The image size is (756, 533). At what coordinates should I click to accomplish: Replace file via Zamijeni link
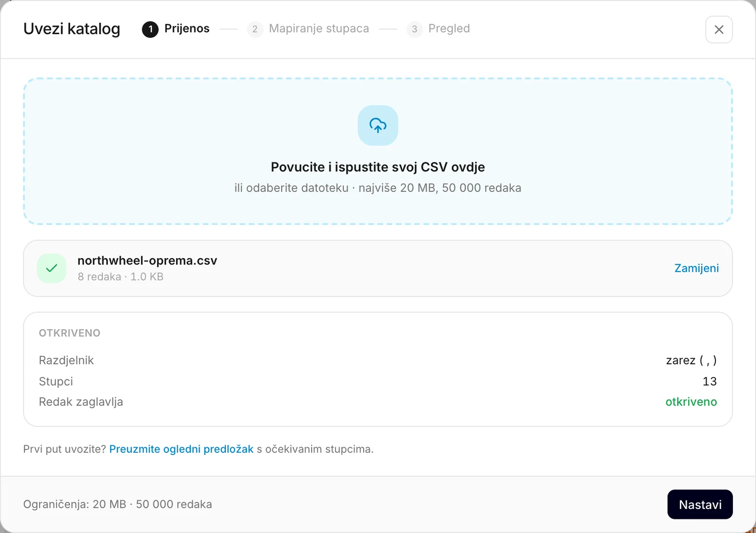click(x=696, y=268)
